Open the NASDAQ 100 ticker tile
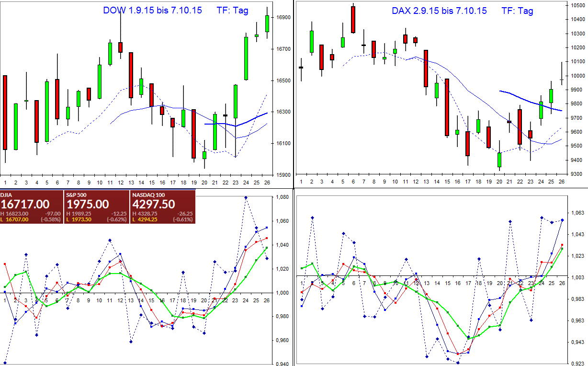Viewport: 588px width, 366px height. pos(163,207)
